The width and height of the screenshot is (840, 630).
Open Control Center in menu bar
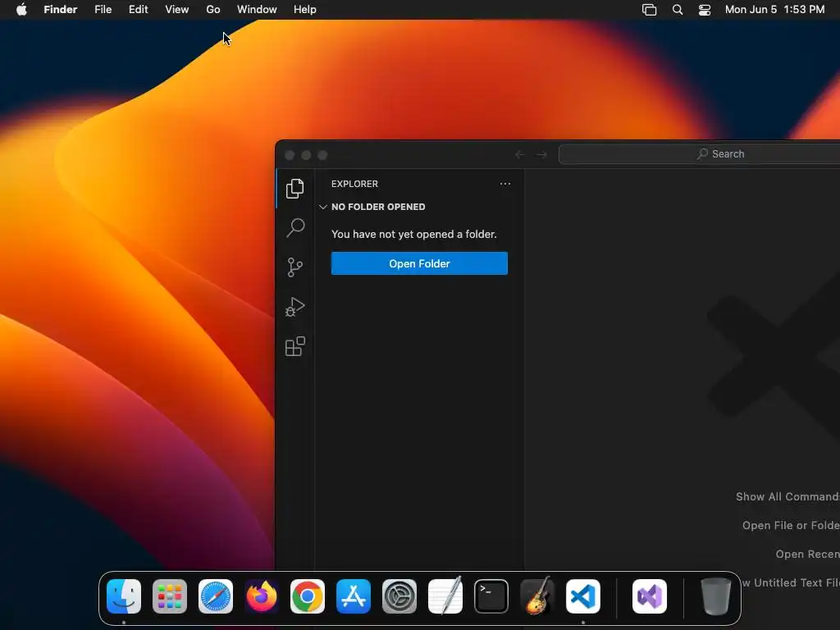click(705, 10)
